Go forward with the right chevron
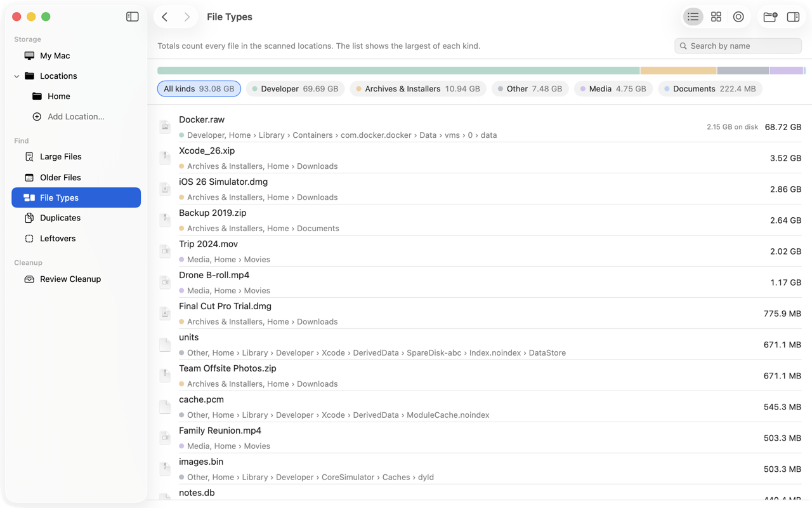Screen dimensions: 812x508 point(187,17)
